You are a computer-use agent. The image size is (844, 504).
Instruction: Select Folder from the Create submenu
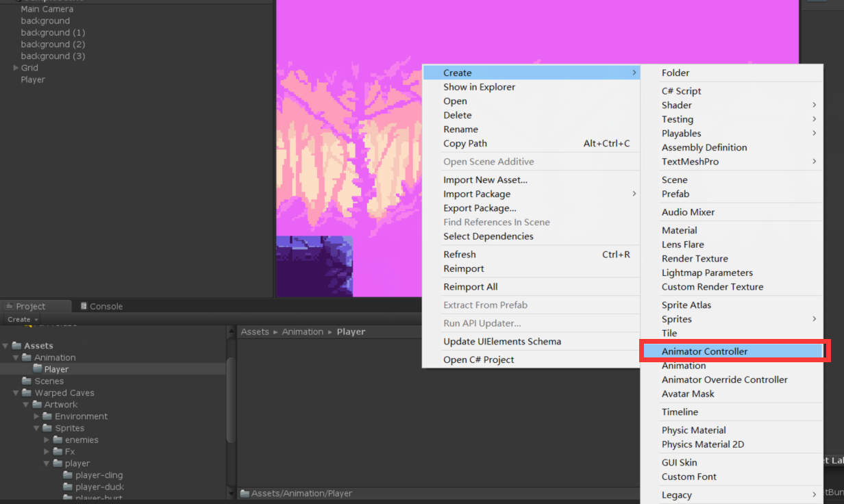pos(674,73)
